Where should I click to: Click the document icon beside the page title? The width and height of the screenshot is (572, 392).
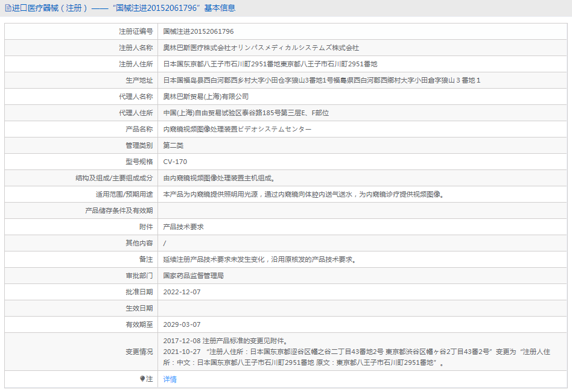click(8, 8)
